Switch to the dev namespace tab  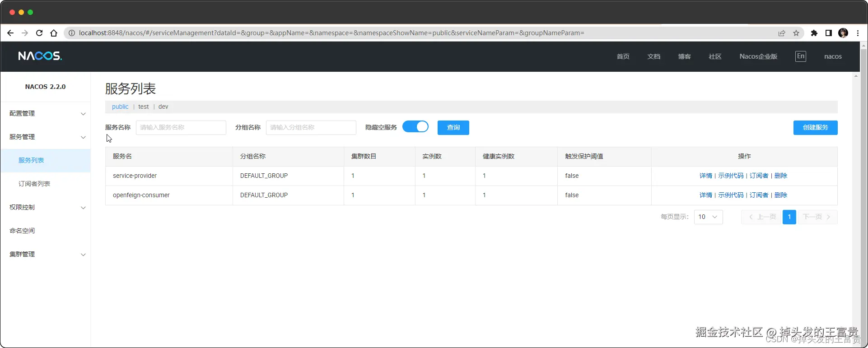tap(163, 107)
